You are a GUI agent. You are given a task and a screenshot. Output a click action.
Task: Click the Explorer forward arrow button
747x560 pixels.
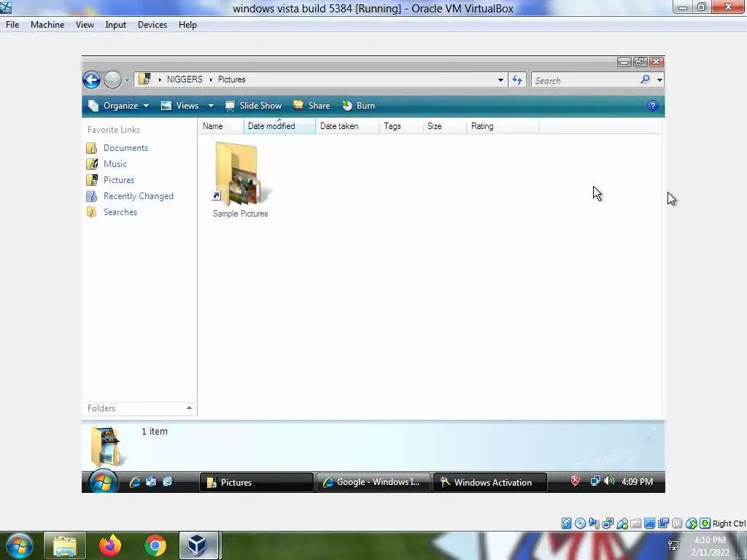point(113,80)
